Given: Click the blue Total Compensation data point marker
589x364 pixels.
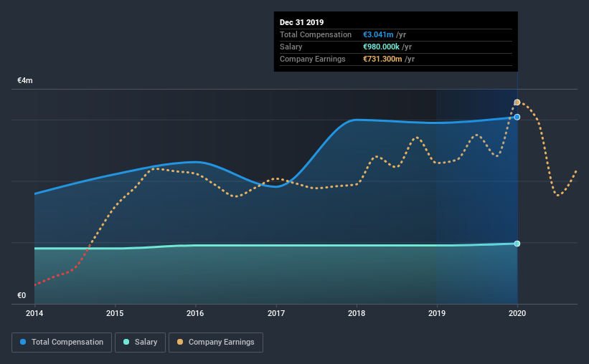Looking at the screenshot, I should (x=517, y=117).
